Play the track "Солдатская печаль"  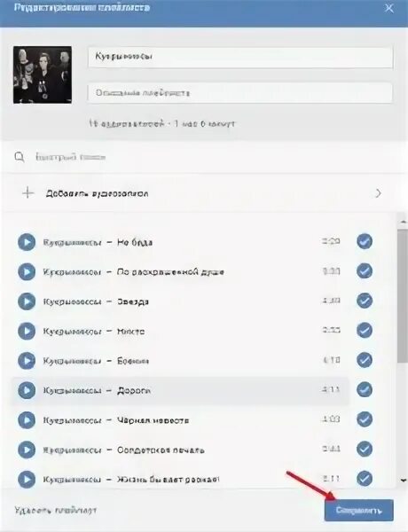pos(27,450)
